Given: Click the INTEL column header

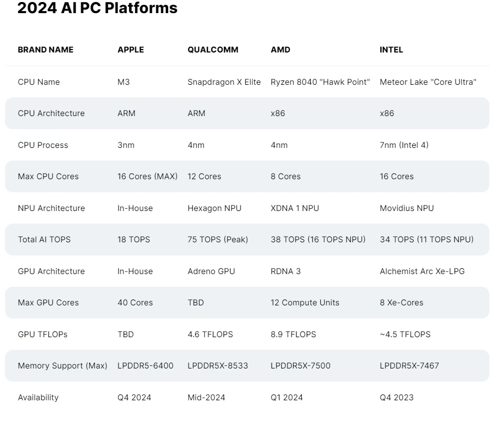Looking at the screenshot, I should (391, 49).
